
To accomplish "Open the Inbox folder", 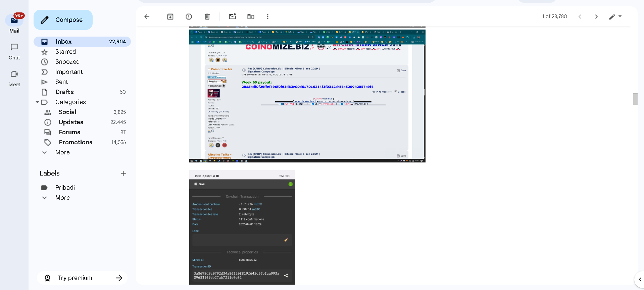I will 82,42.
